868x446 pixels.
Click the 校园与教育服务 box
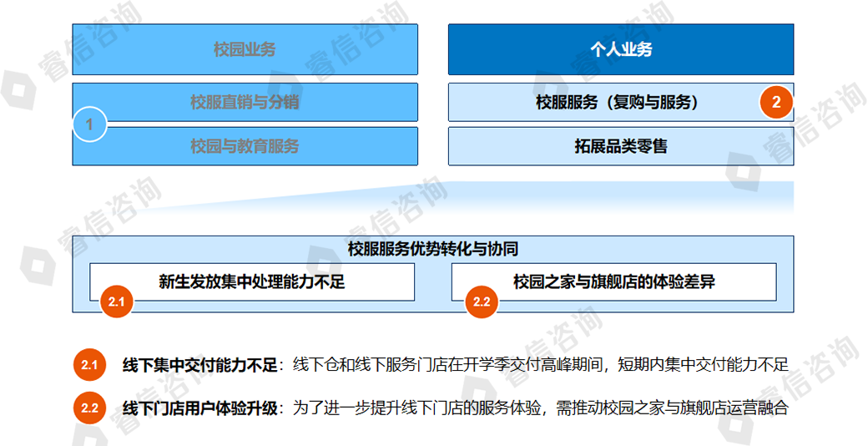pos(245,146)
